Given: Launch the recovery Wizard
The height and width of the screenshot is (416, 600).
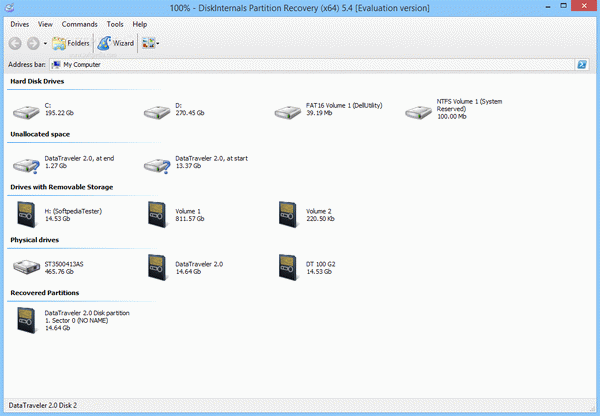Looking at the screenshot, I should [x=116, y=43].
